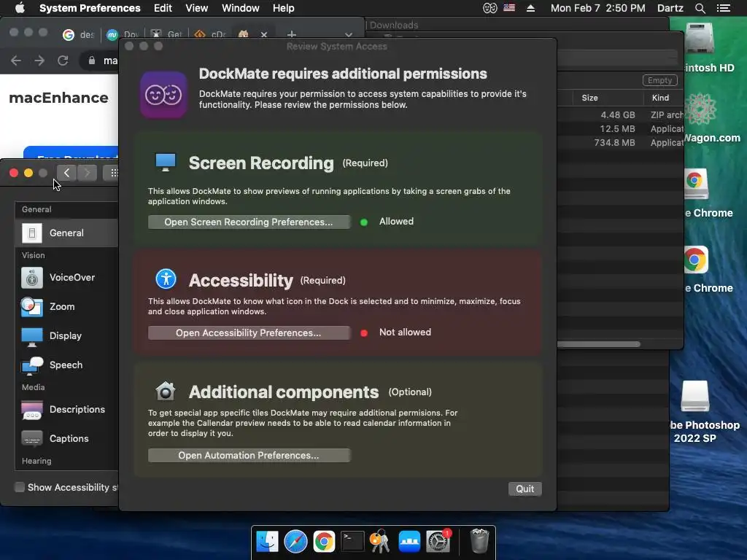The image size is (747, 560).
Task: Open Notification Center list icon
Action: [x=724, y=8]
